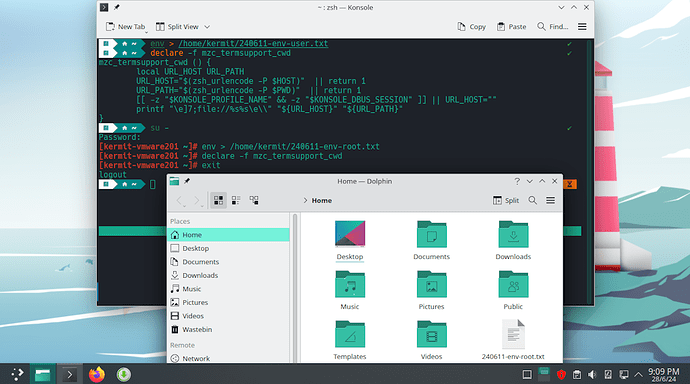Switch Dolphin to Compact view mode
The width and height of the screenshot is (690, 384).
pos(236,201)
